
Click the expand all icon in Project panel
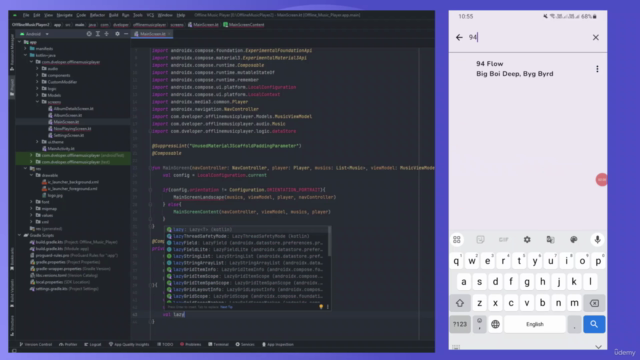98,34
